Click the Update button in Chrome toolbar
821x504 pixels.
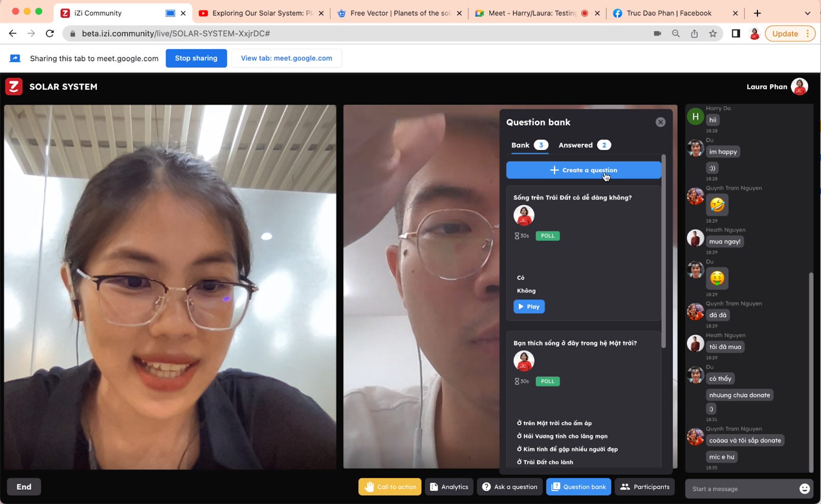coord(785,33)
